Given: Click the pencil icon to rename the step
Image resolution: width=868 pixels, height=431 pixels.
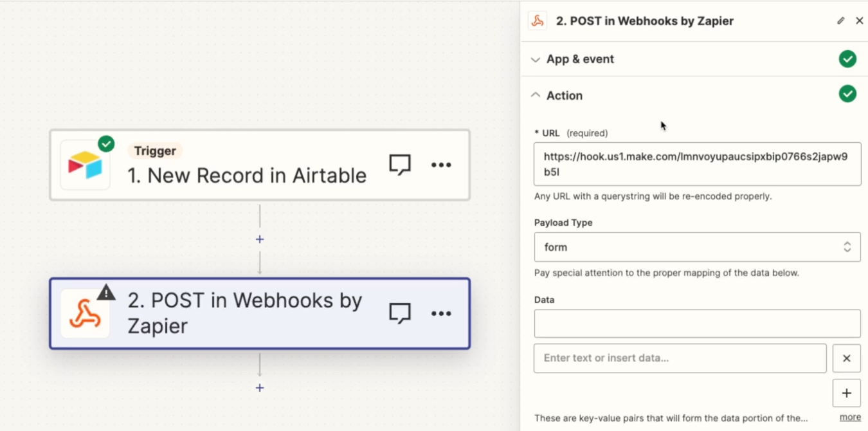Looking at the screenshot, I should [840, 21].
